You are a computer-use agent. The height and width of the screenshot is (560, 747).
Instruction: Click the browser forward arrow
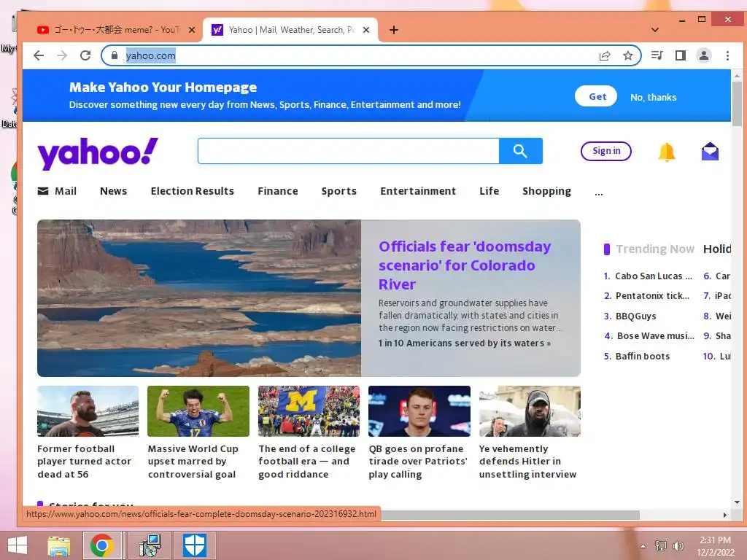62,55
